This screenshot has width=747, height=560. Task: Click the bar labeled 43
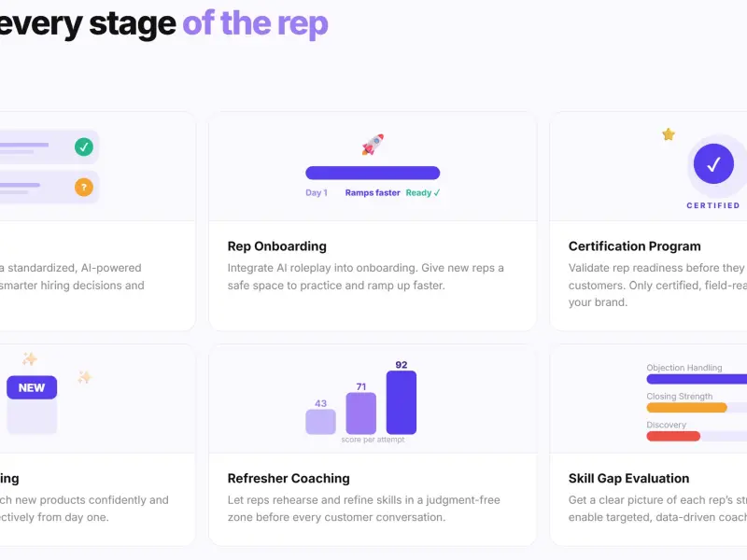pos(320,422)
